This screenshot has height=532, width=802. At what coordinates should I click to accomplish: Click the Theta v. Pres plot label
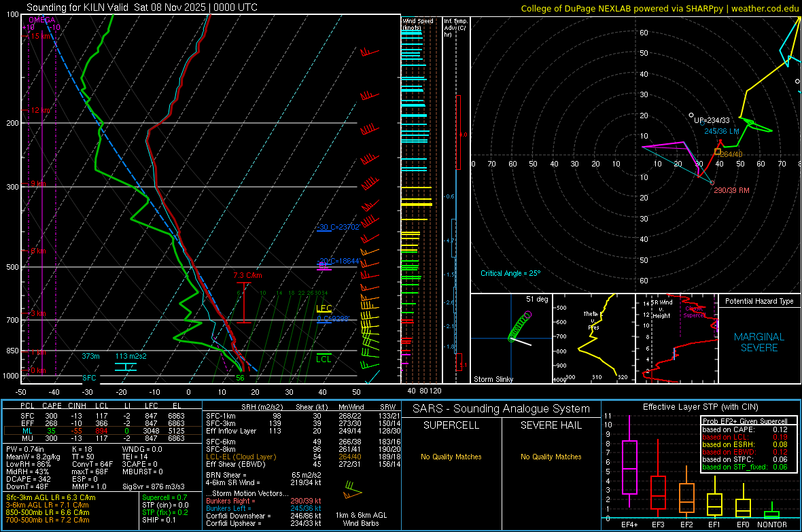(x=591, y=320)
